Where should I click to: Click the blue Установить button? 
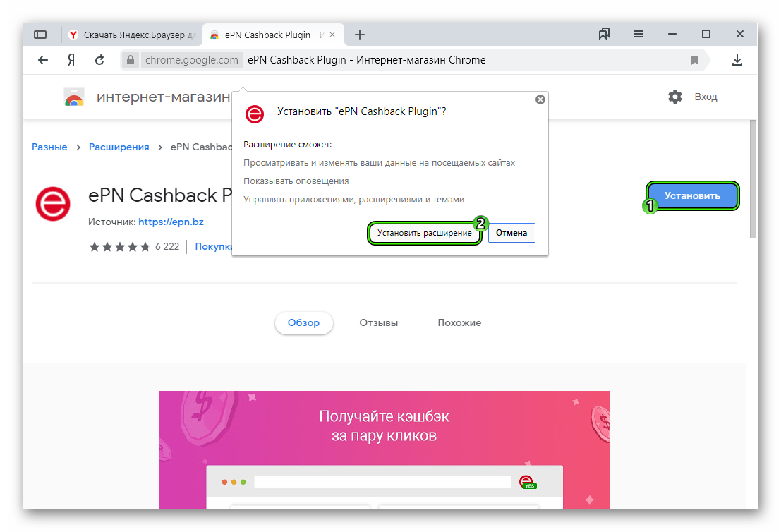point(692,195)
